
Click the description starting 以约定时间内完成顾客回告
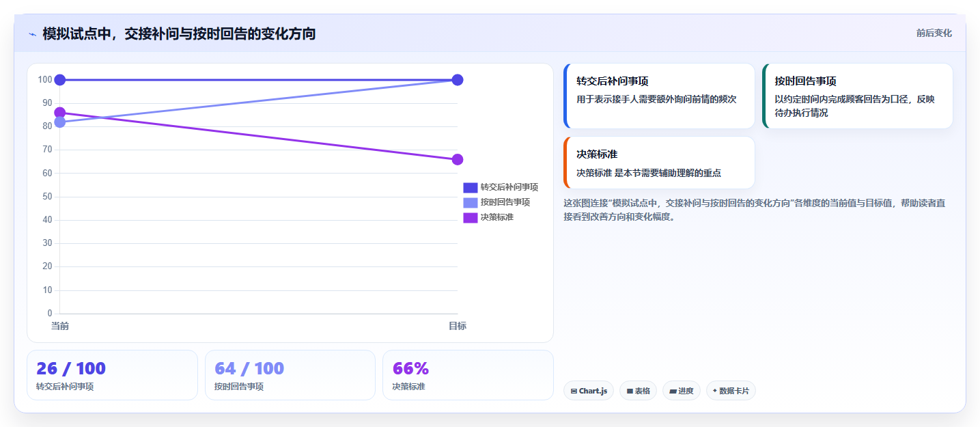854,106
